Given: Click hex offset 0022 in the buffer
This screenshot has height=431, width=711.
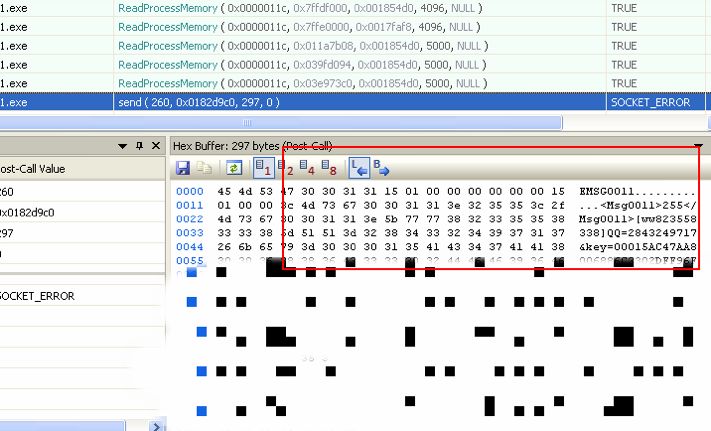Looking at the screenshot, I should tap(190, 219).
